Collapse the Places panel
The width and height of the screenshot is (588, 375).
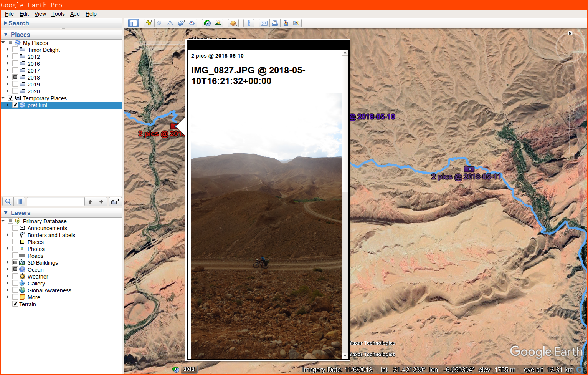(6, 34)
